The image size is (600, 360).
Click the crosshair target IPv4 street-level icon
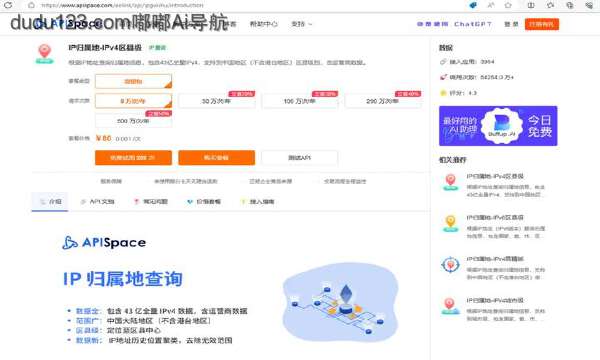[x=450, y=265]
